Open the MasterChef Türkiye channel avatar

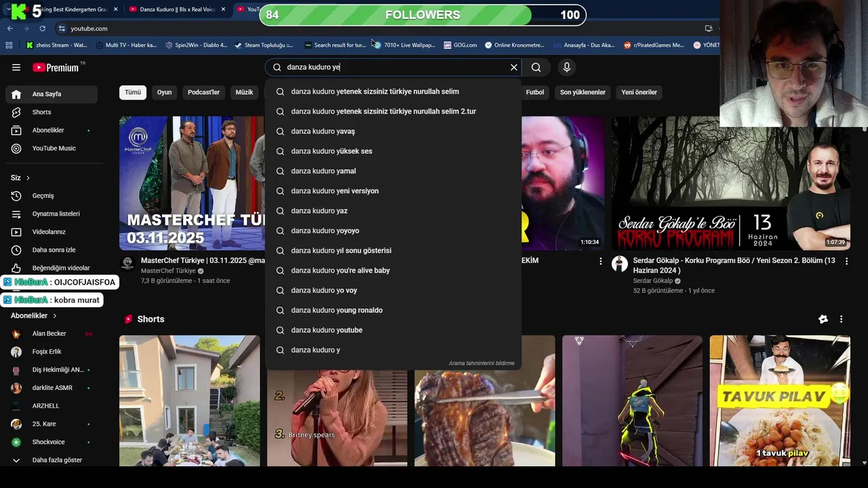point(127,264)
